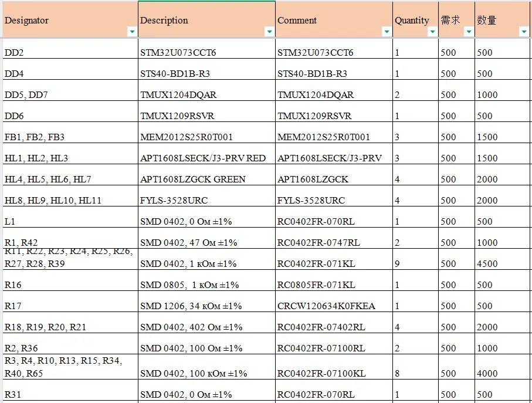The image size is (532, 403).
Task: Open the 需求 column filter dropdown
Action: [x=468, y=32]
